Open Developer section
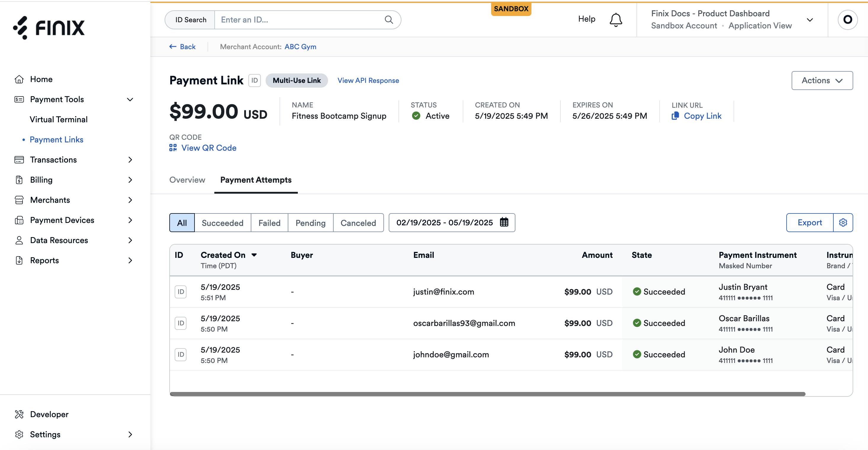 click(49, 414)
